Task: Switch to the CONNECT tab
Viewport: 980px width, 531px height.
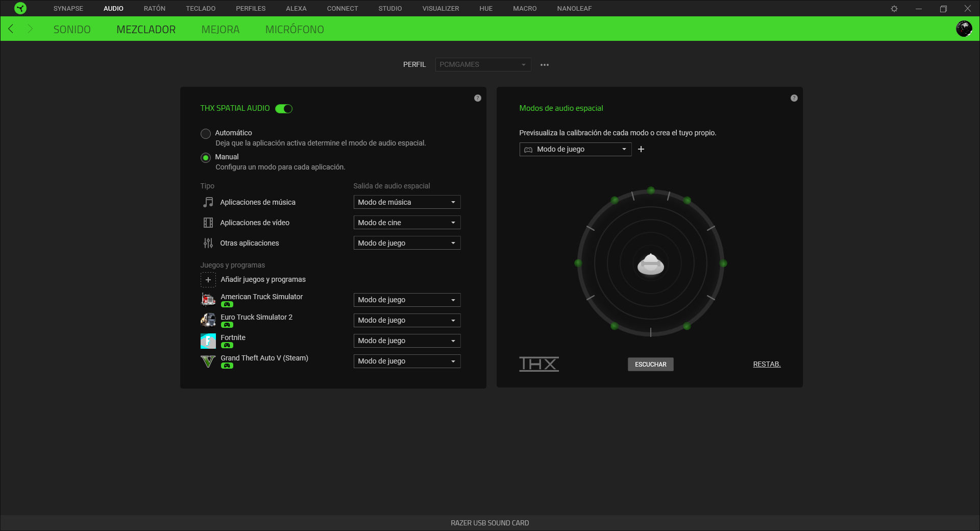Action: [342, 9]
